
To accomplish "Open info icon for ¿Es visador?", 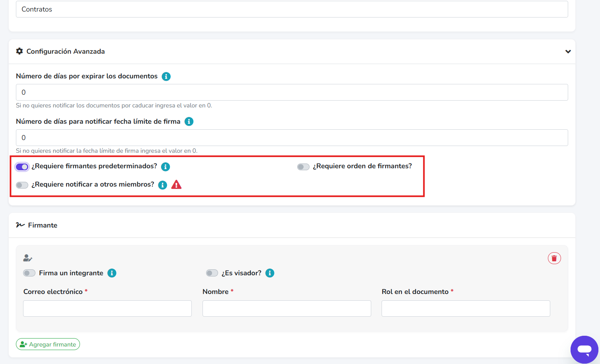I will 270,273.
